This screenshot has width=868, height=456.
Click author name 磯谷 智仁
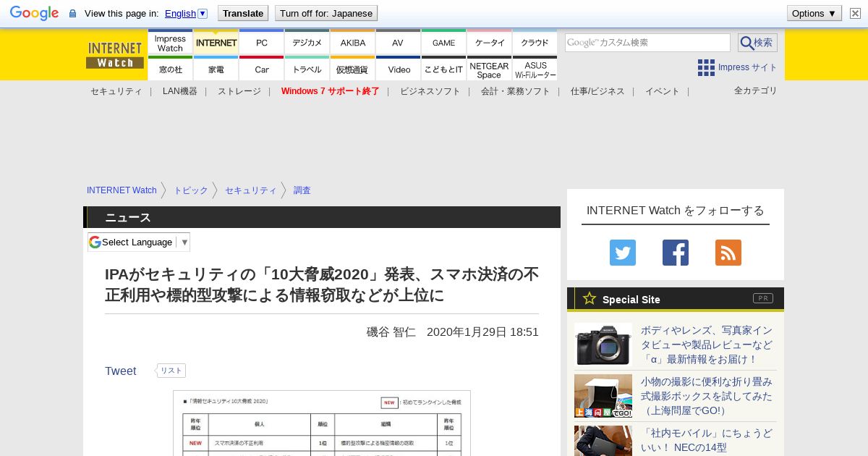tap(391, 332)
